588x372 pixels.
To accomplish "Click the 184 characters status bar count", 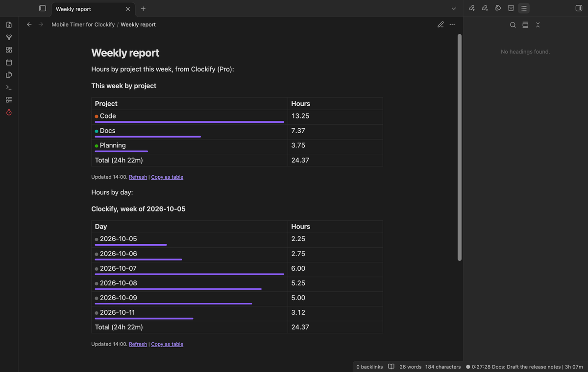I will click(443, 367).
